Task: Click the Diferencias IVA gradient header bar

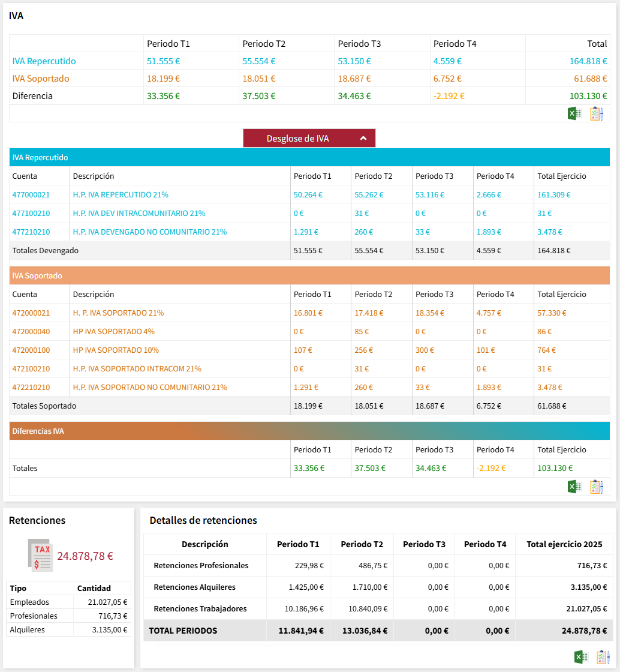Action: coord(309,431)
